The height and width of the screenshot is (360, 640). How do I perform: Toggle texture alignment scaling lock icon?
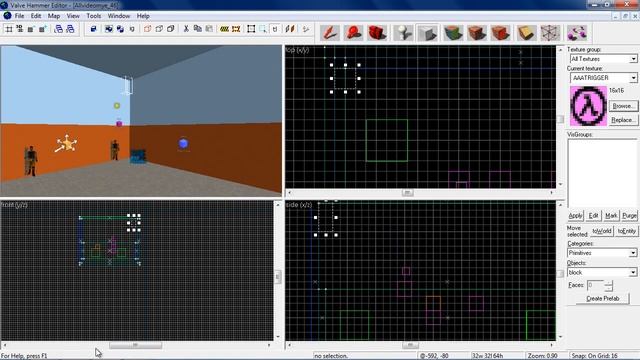click(x=290, y=29)
